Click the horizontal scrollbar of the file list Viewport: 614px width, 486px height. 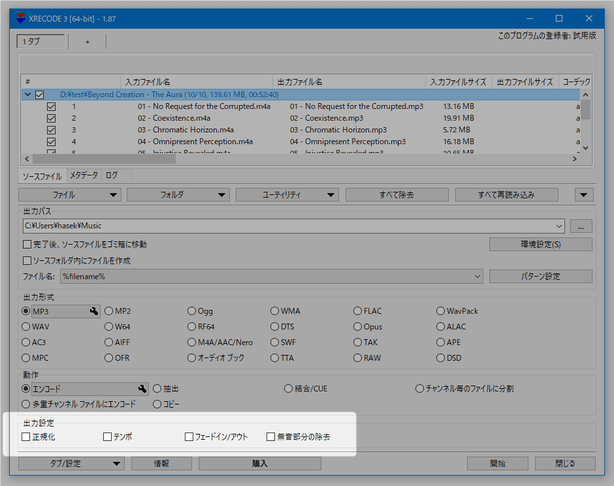coord(104,159)
